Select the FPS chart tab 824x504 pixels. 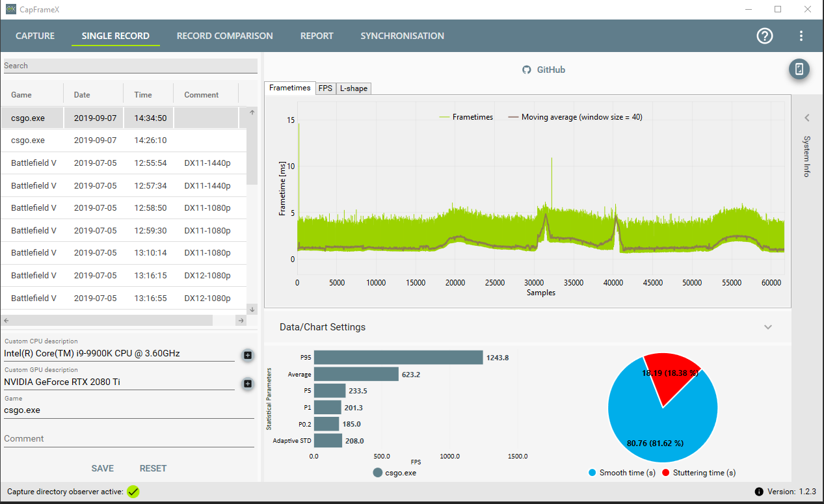coord(325,88)
